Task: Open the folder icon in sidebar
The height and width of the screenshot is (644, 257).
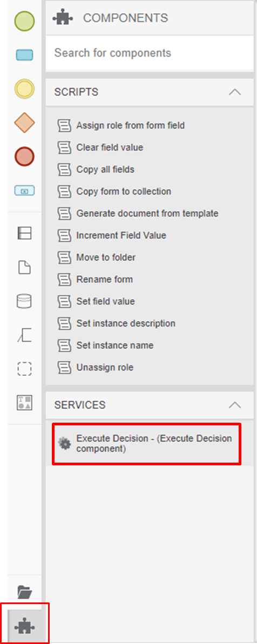Action: (25, 592)
